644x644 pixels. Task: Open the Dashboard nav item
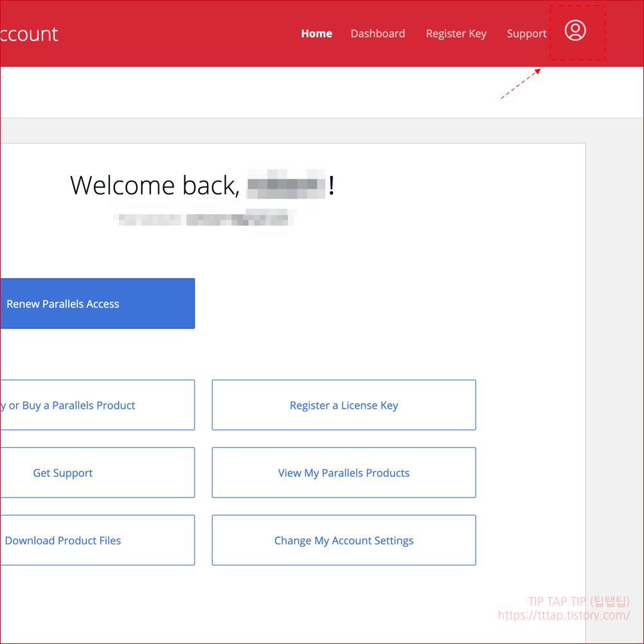point(378,33)
